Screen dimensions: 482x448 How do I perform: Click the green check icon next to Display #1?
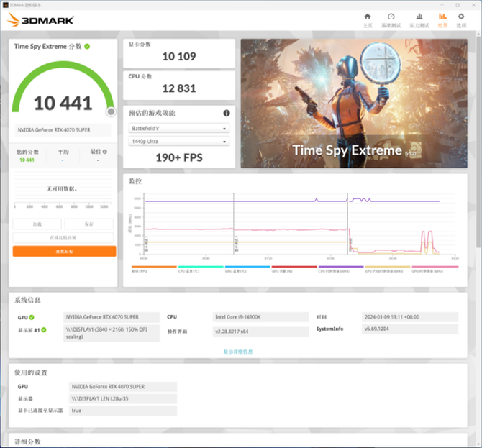coord(44,329)
